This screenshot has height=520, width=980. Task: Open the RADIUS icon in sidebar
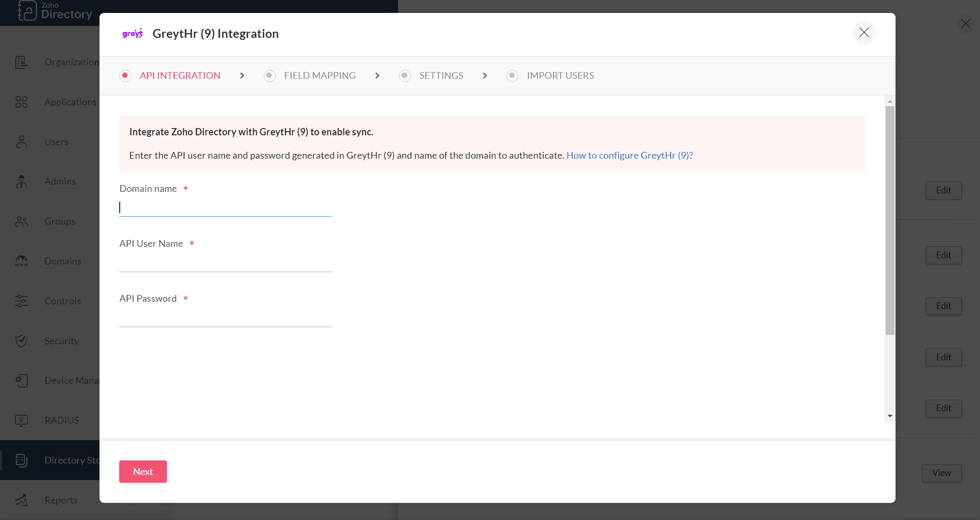[21, 420]
